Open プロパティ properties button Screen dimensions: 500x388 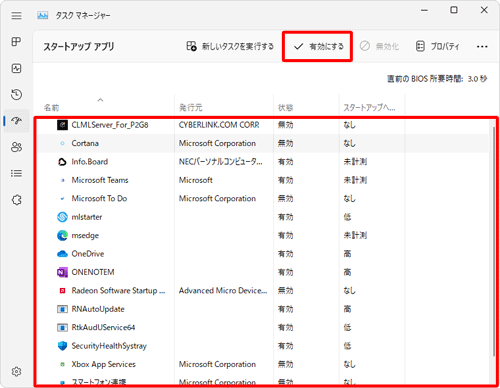tap(437, 46)
